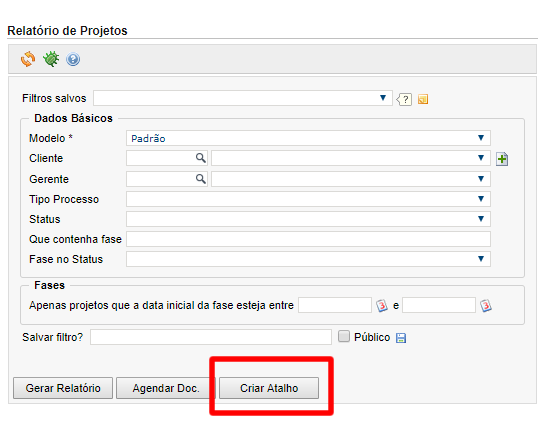Image resolution: width=547 pixels, height=425 pixels.
Task: Click the green plus add Cliente icon
Action: (502, 159)
